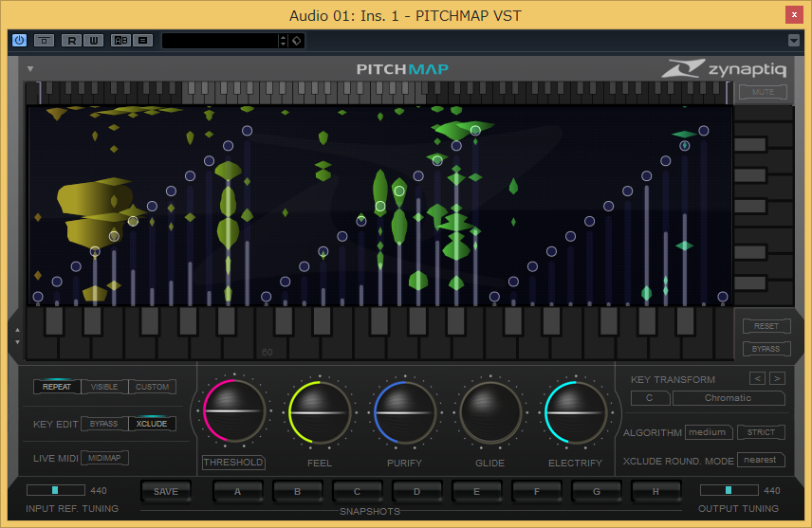Click the preset up/down stepper arrows

[x=283, y=41]
